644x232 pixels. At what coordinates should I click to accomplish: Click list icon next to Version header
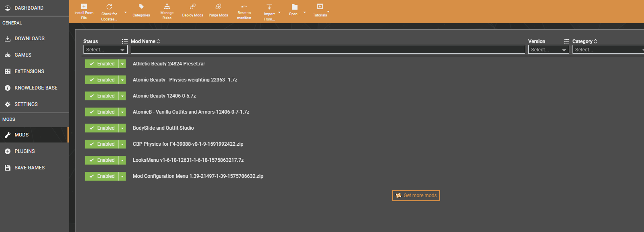(x=567, y=41)
